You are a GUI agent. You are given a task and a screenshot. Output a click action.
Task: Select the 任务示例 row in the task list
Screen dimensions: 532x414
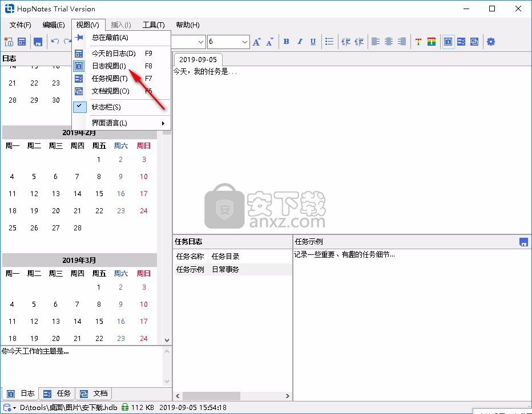click(233, 270)
